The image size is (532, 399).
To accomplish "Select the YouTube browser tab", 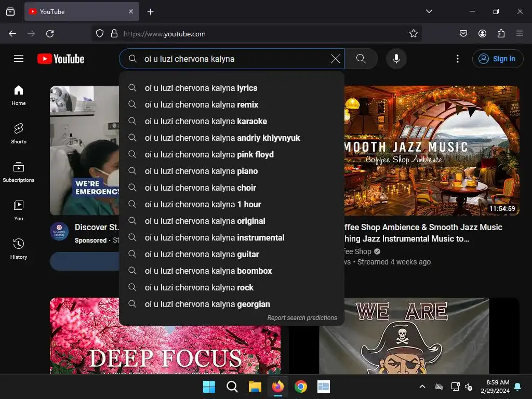I will (82, 11).
